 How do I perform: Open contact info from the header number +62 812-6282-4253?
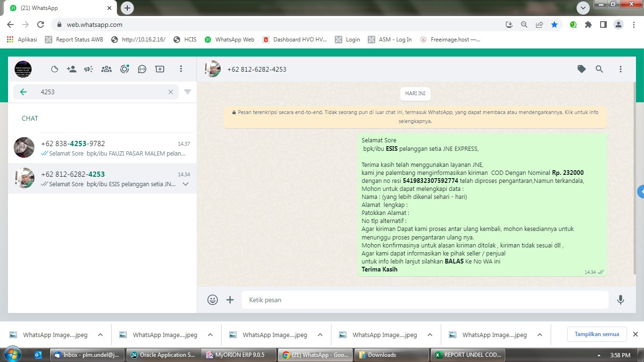tap(257, 69)
